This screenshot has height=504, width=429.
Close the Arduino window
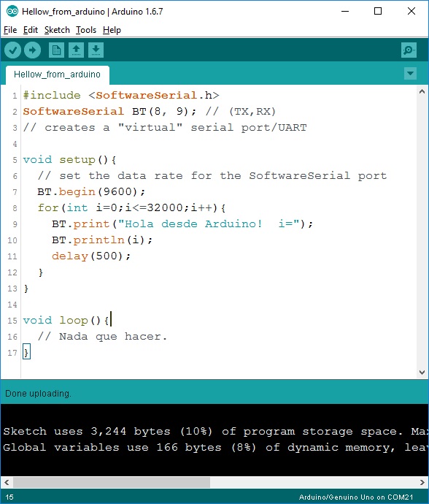click(411, 11)
